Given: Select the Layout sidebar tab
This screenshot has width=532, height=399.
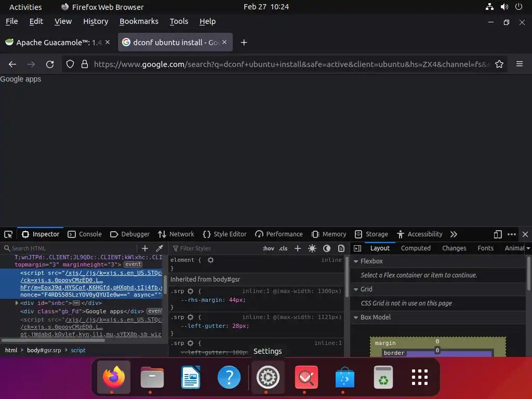Looking at the screenshot, I should point(380,248).
